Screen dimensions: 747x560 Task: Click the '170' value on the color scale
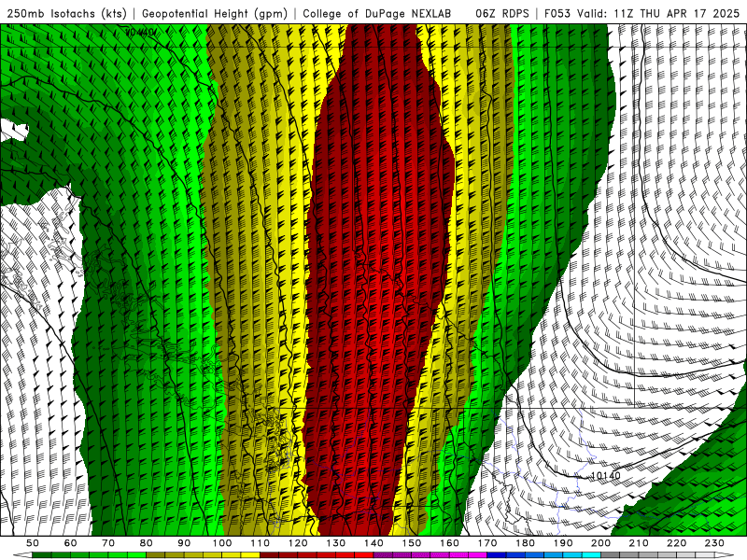tap(487, 543)
